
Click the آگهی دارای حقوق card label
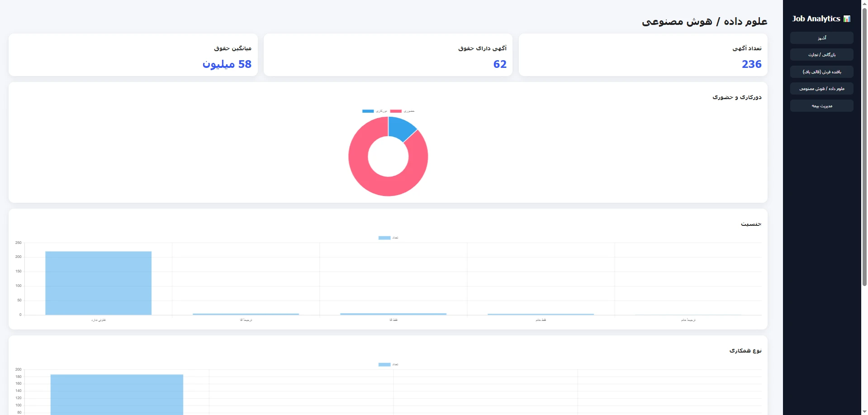[482, 48]
